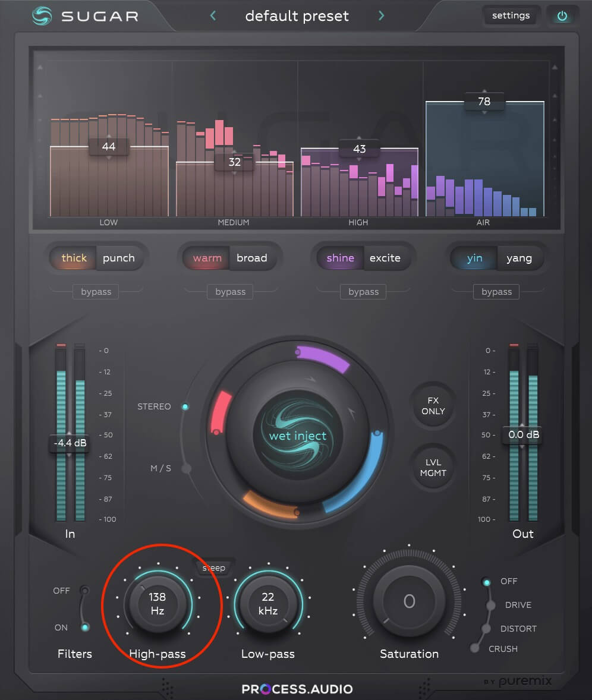
Task: Bypass the LOW band
Action: pos(96,292)
